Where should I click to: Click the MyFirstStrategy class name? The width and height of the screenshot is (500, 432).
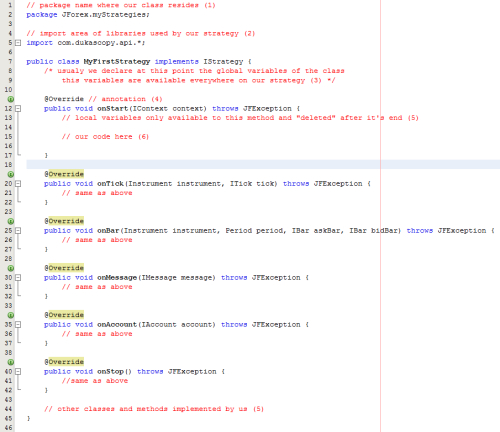click(117, 61)
